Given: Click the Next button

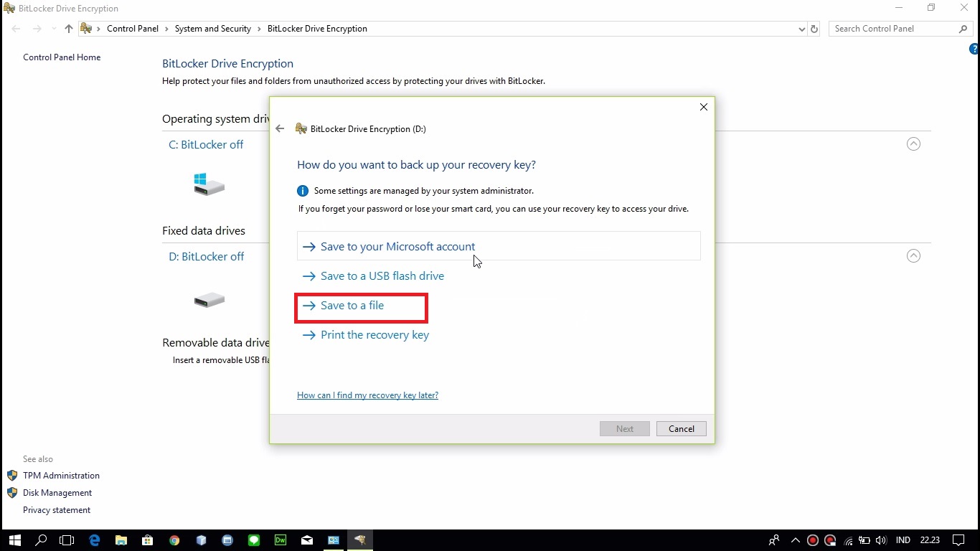Looking at the screenshot, I should coord(625,429).
